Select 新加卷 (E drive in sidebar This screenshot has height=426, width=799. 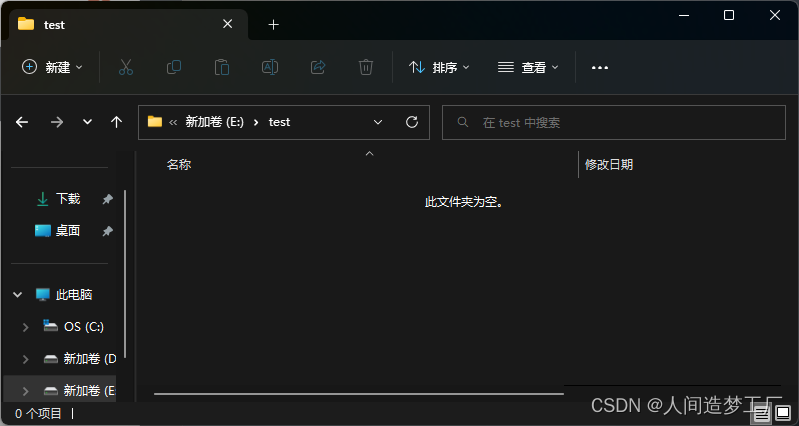pos(90,391)
